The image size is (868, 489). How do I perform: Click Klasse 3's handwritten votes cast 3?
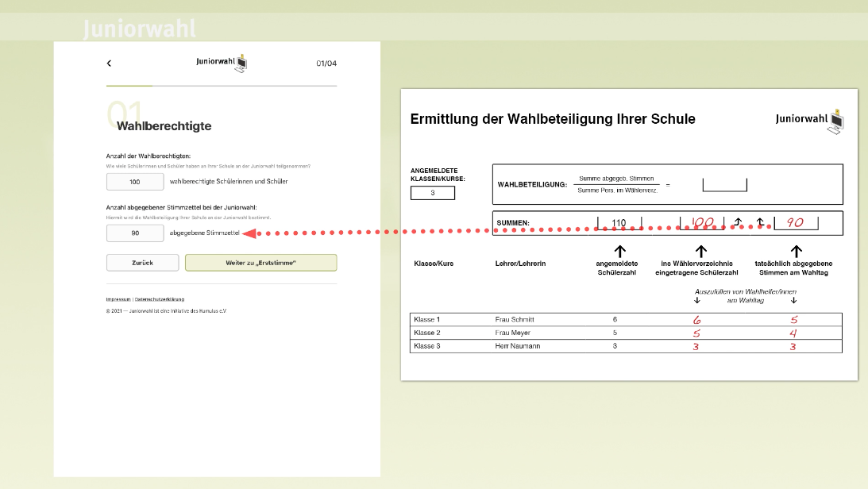793,347
